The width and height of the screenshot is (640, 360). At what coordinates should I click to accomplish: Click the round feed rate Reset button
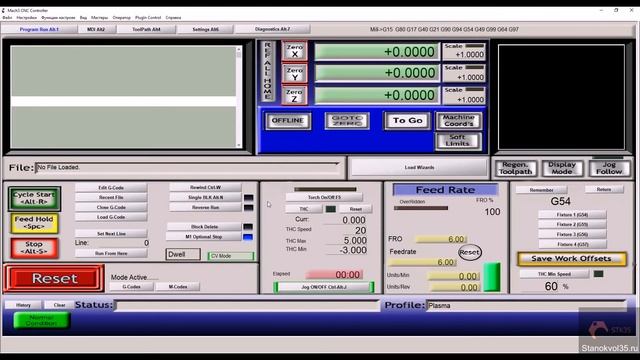pyautogui.click(x=469, y=252)
